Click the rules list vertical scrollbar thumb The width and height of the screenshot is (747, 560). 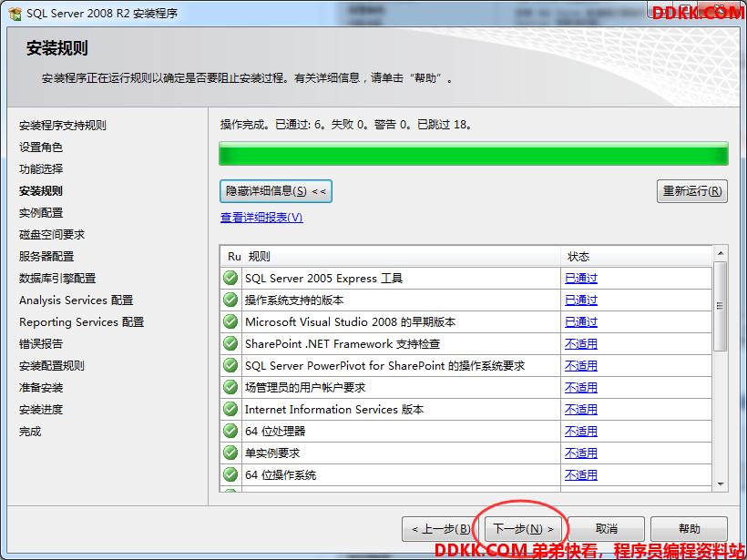tap(721, 306)
